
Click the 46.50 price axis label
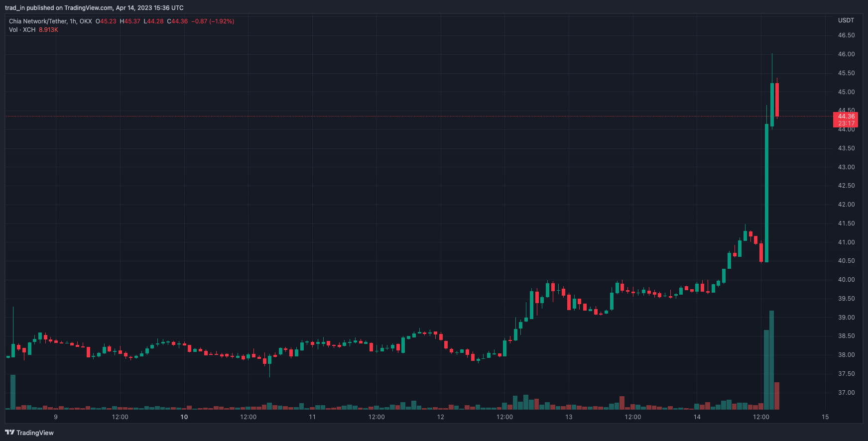[x=846, y=35]
